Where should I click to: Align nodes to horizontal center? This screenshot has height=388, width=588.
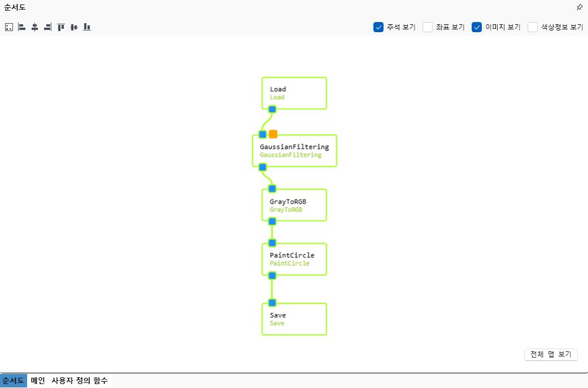[34, 27]
